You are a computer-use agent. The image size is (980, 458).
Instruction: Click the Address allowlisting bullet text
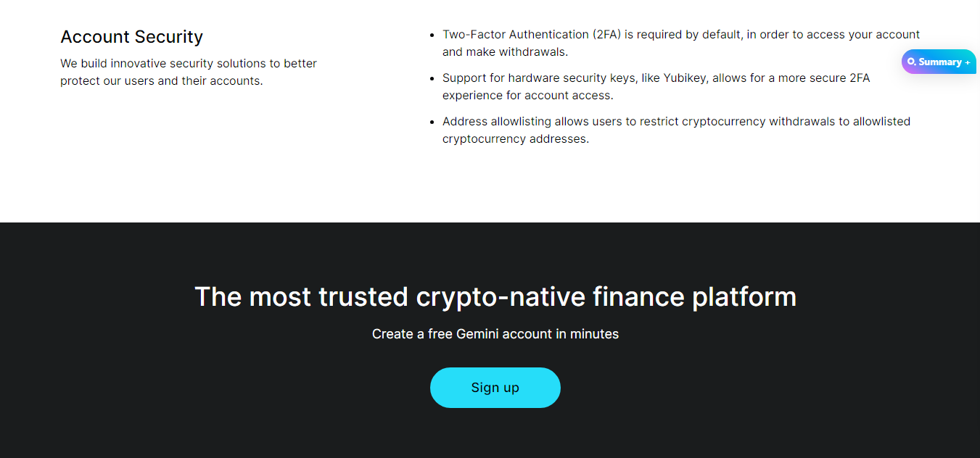pyautogui.click(x=676, y=130)
